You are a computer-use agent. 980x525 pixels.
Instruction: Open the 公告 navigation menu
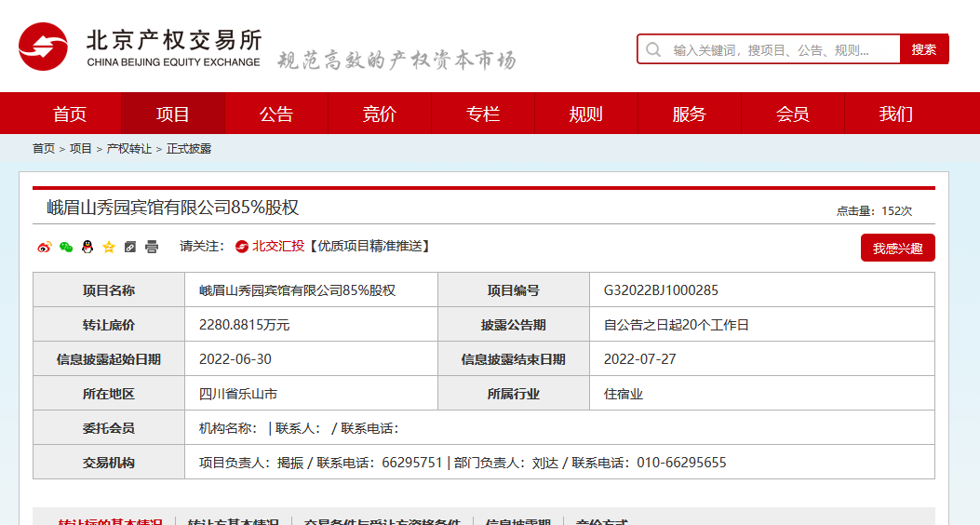(x=276, y=114)
